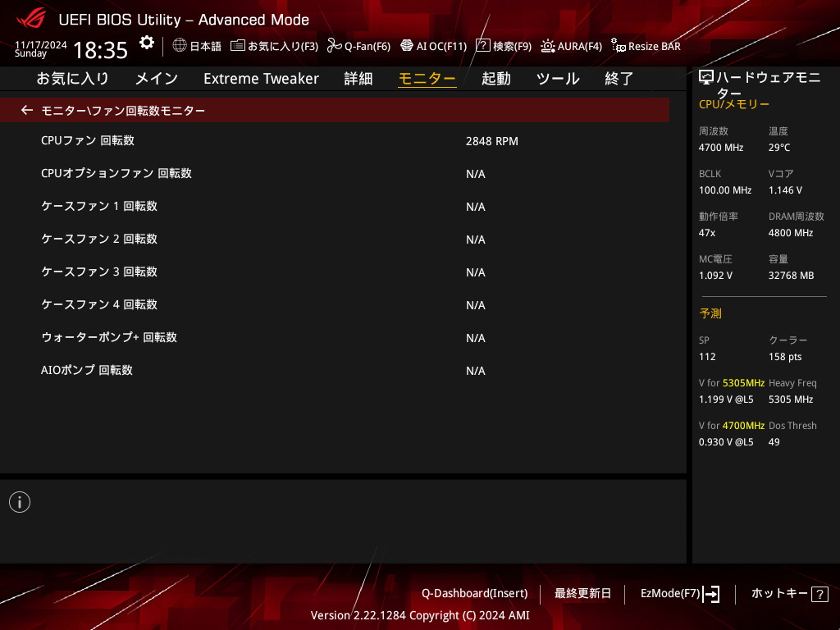Open search question-mark icon (F9)

[482, 46]
